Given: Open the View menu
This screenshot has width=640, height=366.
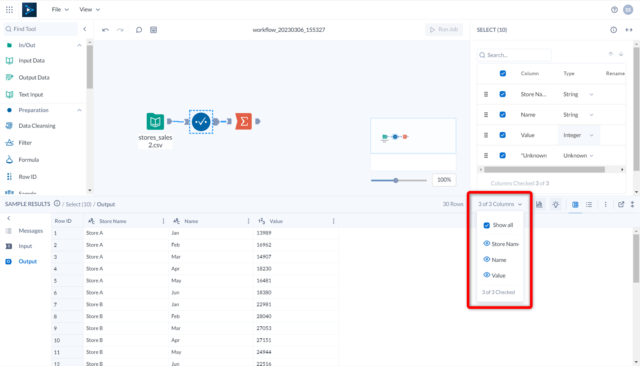Looking at the screenshot, I should point(89,9).
